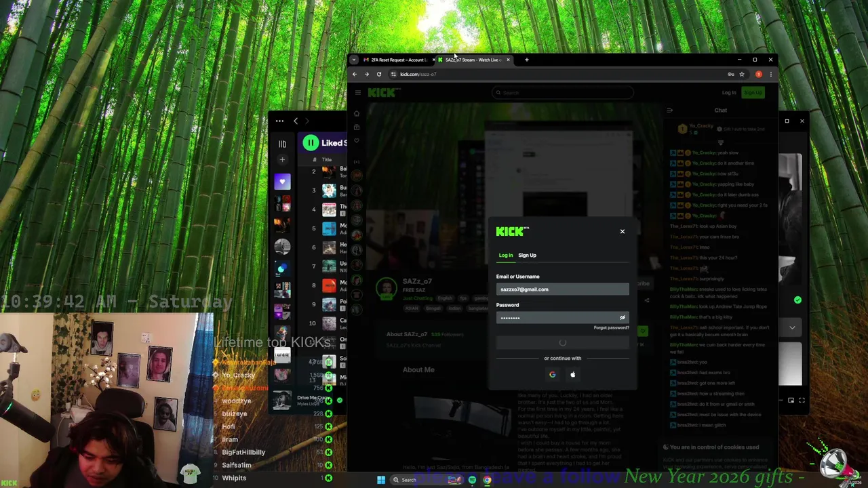Continue with Google sign-in
868x488 pixels.
pyautogui.click(x=552, y=375)
